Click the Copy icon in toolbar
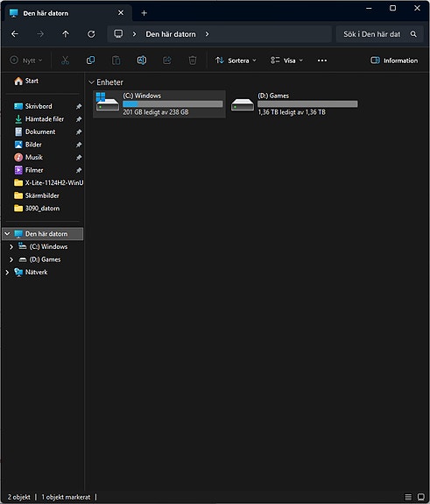 coord(90,60)
